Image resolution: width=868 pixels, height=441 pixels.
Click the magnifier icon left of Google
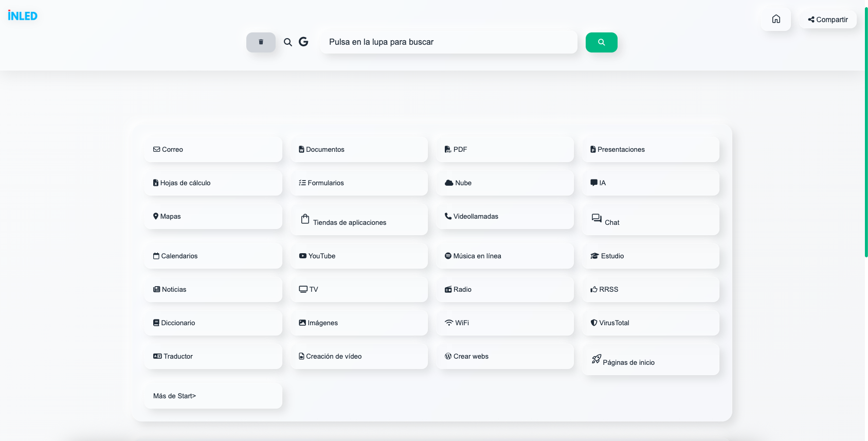pyautogui.click(x=288, y=42)
